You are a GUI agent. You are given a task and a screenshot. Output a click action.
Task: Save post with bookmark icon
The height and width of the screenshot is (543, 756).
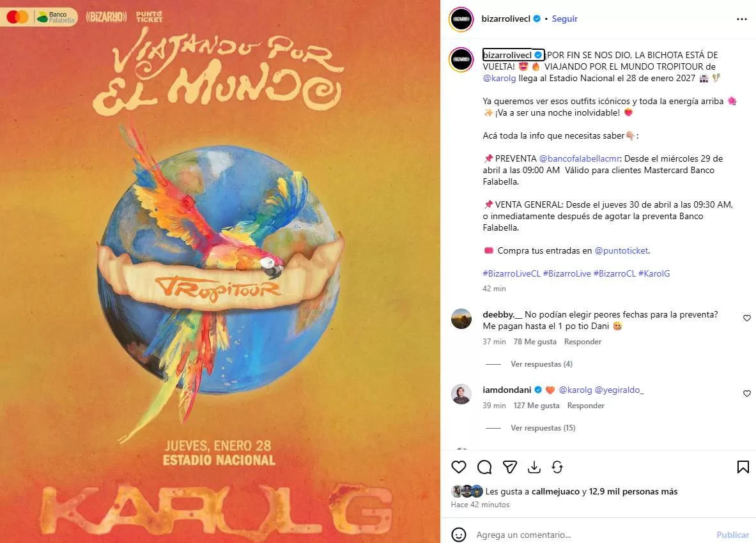point(743,467)
